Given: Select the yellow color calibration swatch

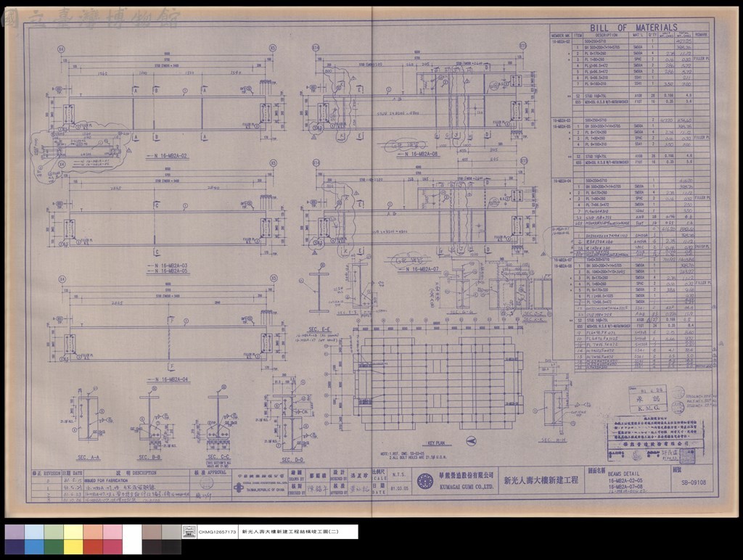Looking at the screenshot, I should [x=73, y=547].
